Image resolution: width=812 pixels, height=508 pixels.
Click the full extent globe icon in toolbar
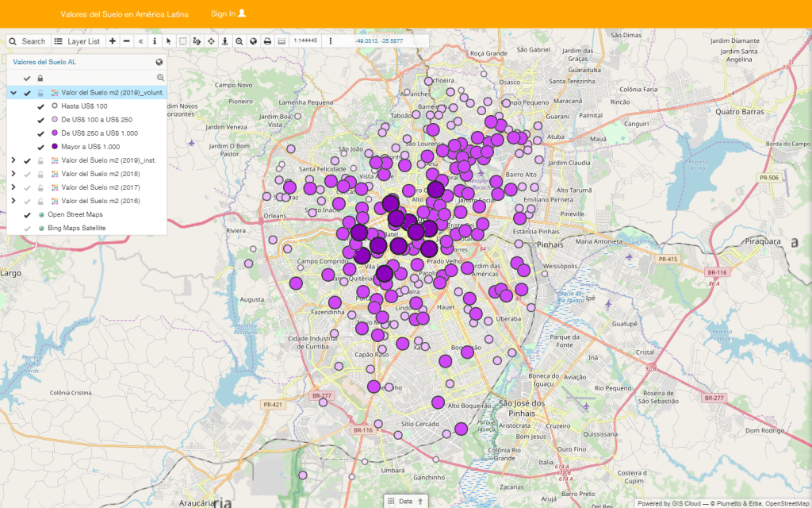click(253, 40)
